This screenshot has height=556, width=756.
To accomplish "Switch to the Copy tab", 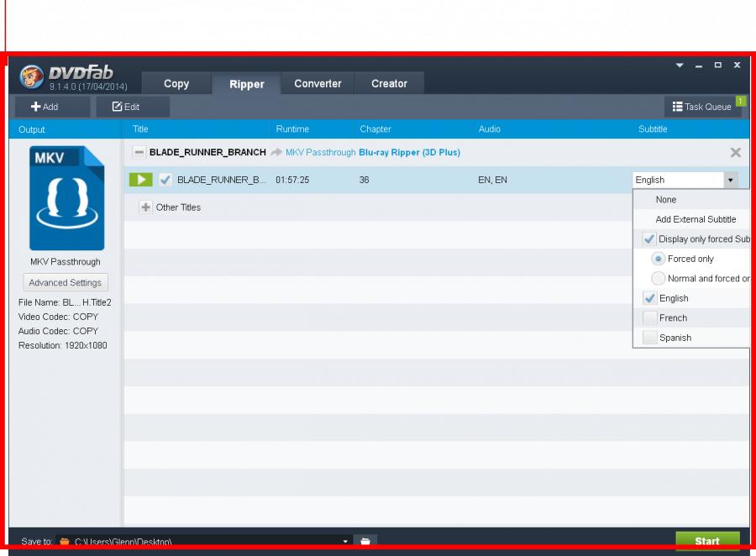I will [x=176, y=83].
